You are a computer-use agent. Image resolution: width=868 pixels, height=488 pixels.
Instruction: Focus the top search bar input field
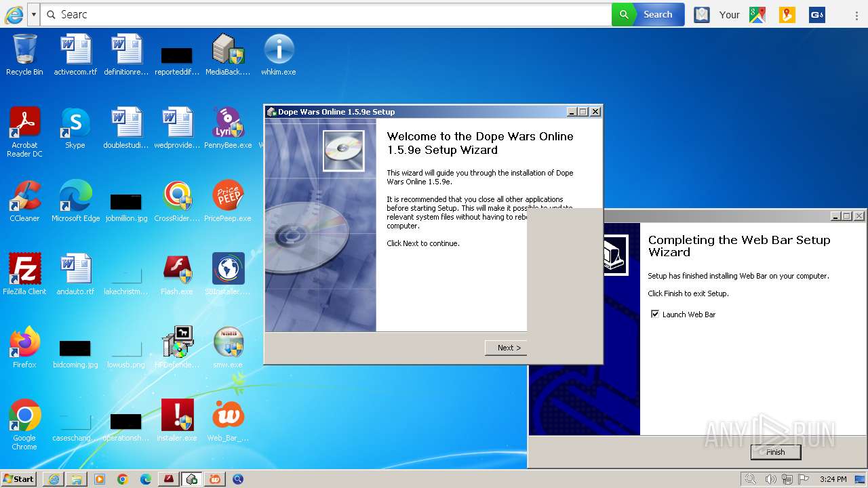click(x=325, y=14)
